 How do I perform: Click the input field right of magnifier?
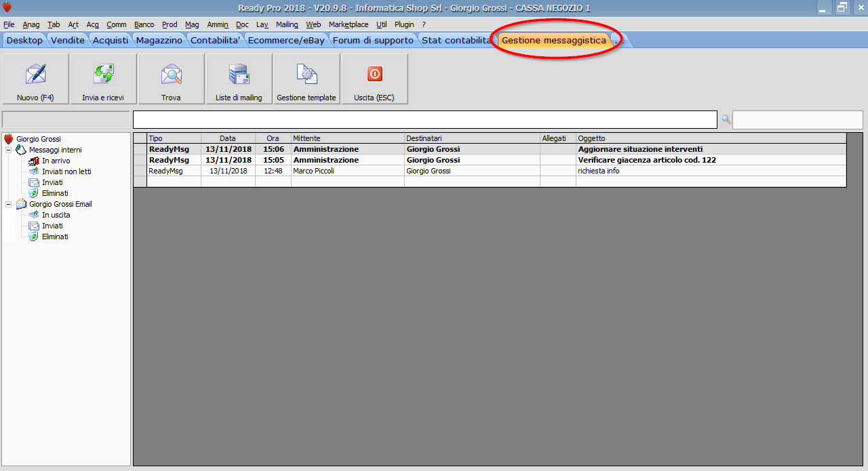(797, 120)
